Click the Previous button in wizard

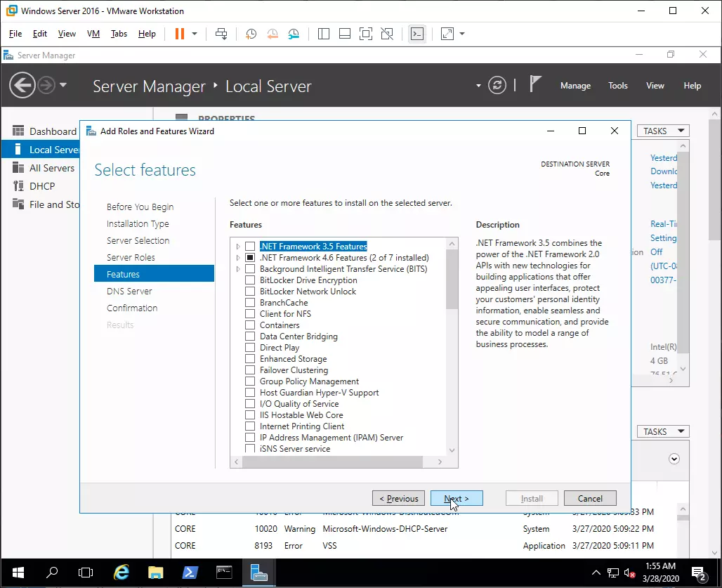click(x=398, y=498)
